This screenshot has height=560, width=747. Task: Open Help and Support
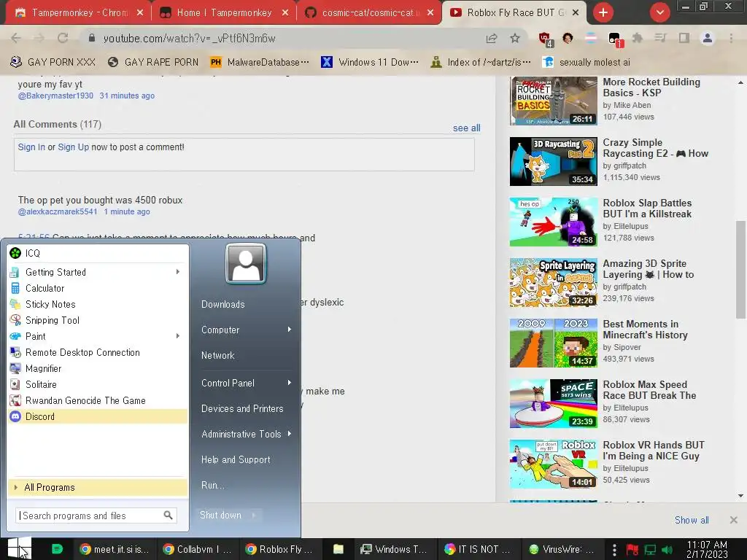(236, 459)
